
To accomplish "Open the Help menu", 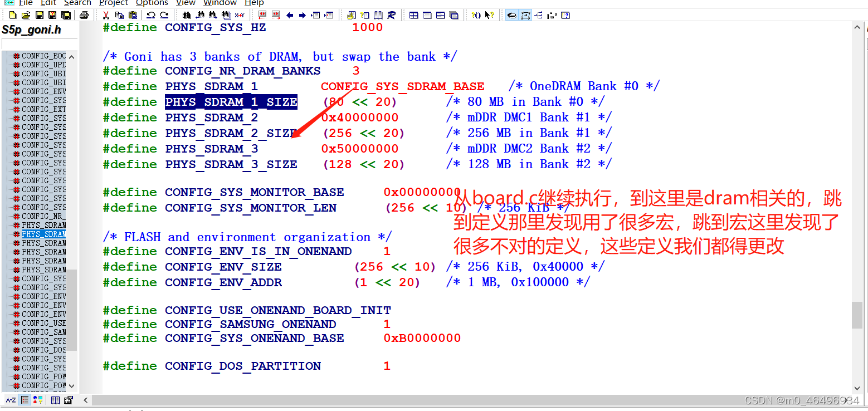I will click(x=254, y=3).
